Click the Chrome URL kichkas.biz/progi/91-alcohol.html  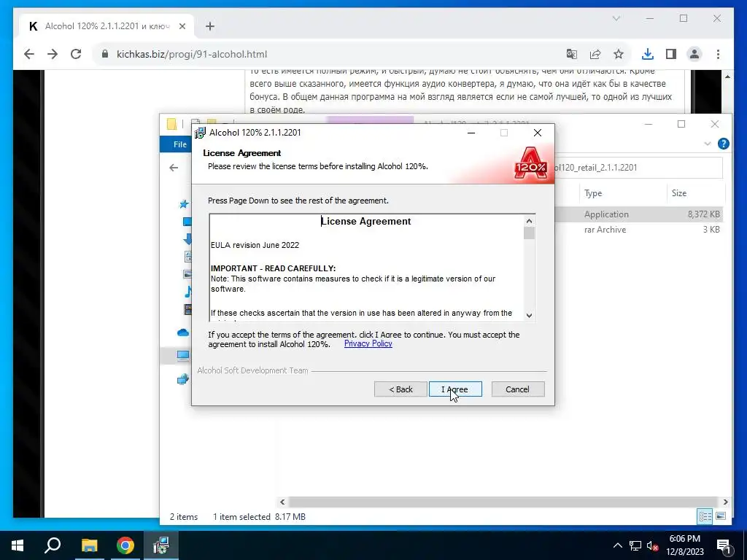click(192, 54)
